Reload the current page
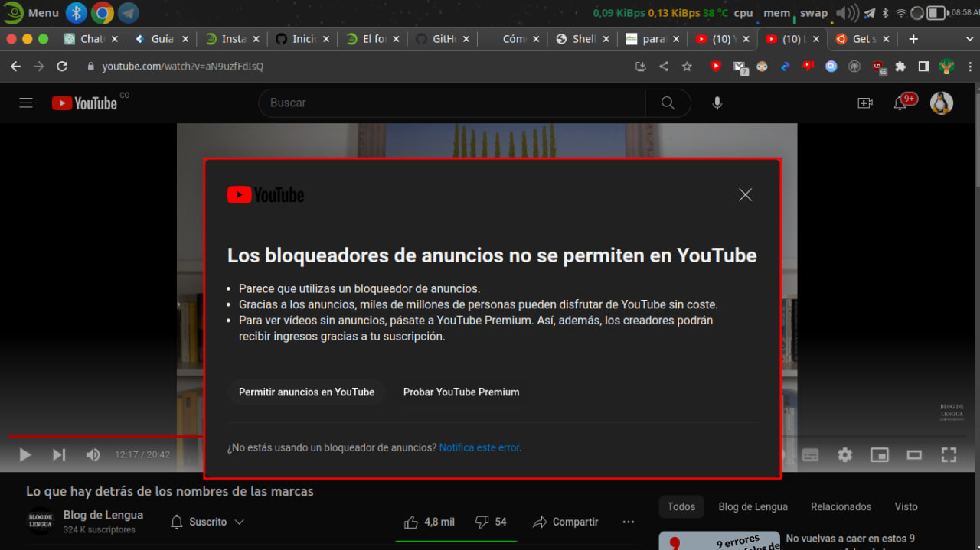The width and height of the screenshot is (980, 550). (x=62, y=67)
